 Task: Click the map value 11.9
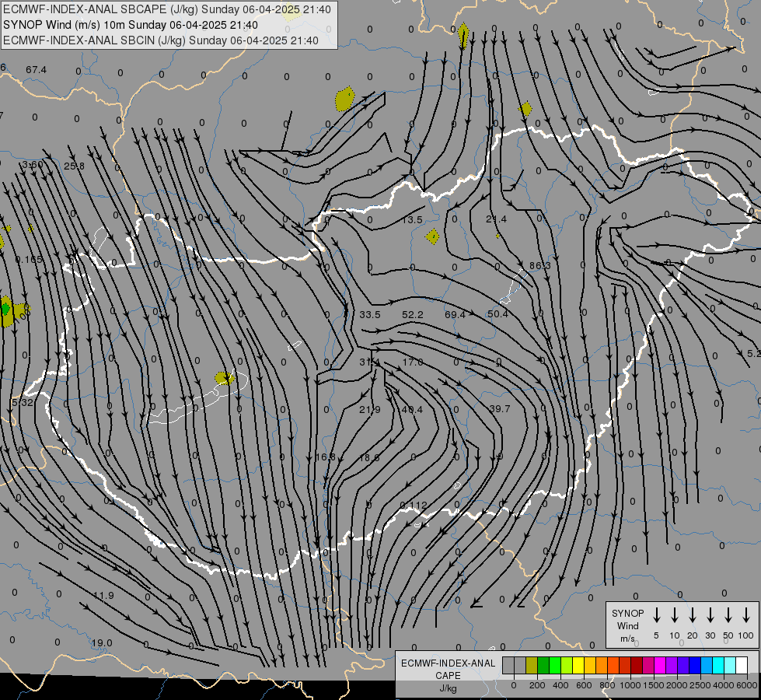103,596
